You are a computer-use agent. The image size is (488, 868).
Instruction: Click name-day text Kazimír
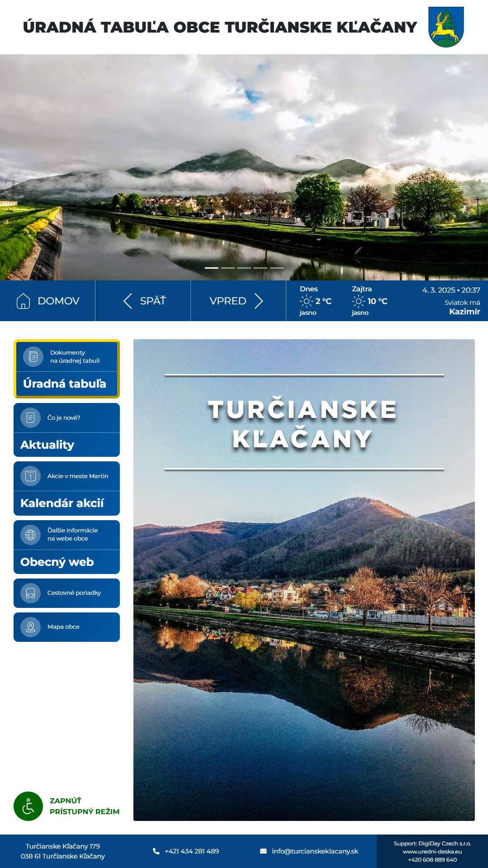(x=464, y=312)
